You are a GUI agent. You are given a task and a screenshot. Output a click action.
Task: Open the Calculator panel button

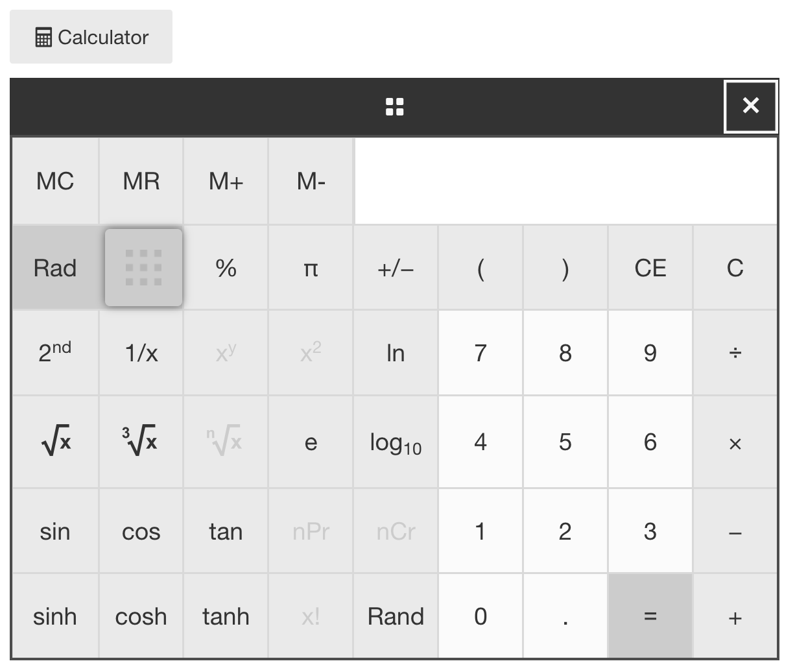[91, 37]
